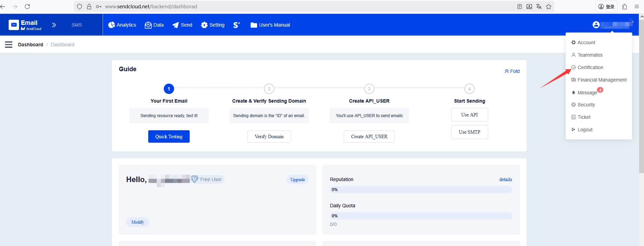Viewport: 644px width, 246px height.
Task: Select Financial Management menu entry
Action: click(602, 80)
